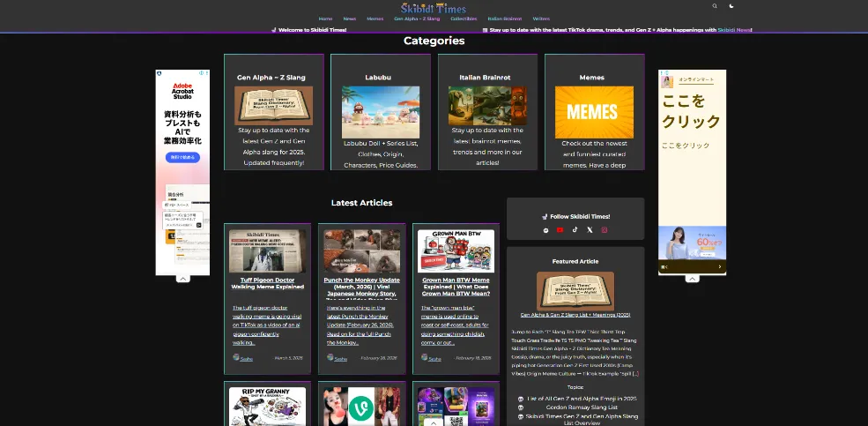Open the Collectibles menu item
This screenshot has height=426, width=868.
[464, 19]
